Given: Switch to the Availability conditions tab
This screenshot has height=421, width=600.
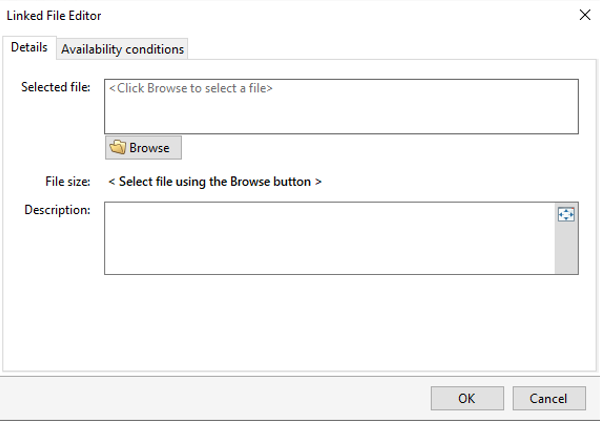Looking at the screenshot, I should click(122, 49).
